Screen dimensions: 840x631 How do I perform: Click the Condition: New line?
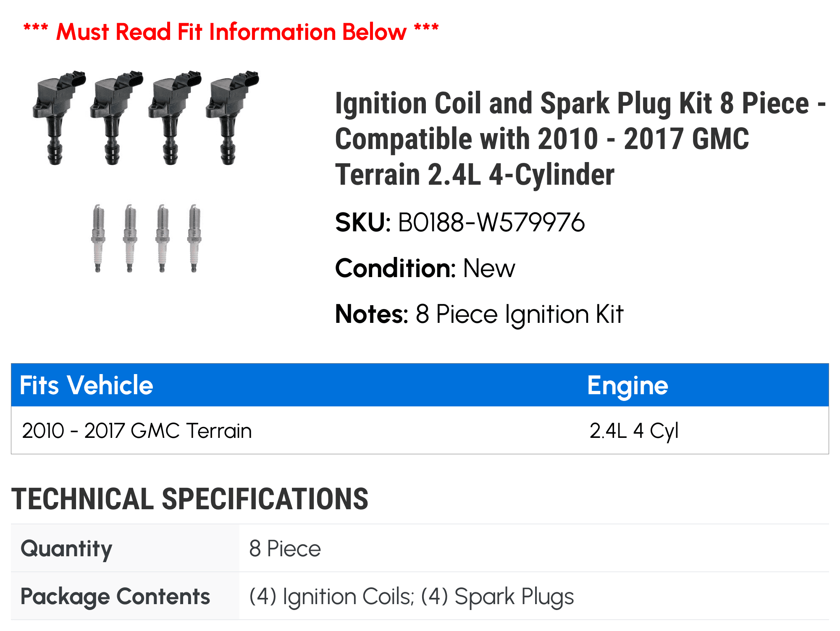click(425, 268)
